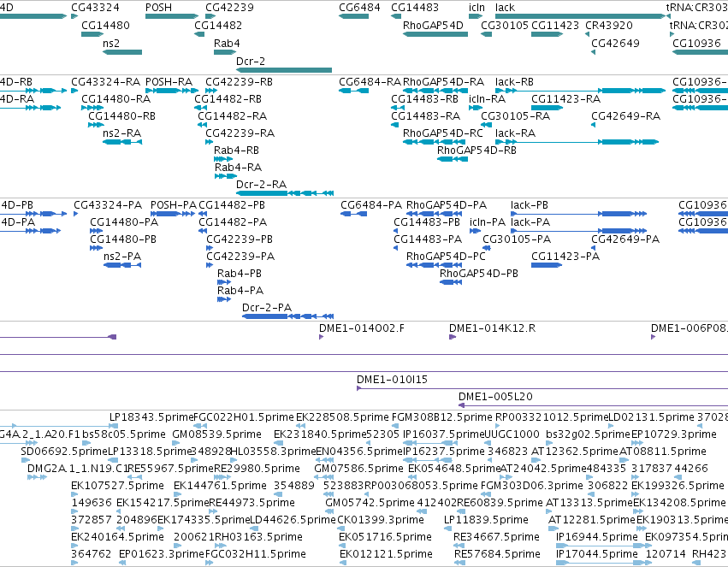Click the lack-PB protein feature
The width and height of the screenshot is (728, 567).
578,214
